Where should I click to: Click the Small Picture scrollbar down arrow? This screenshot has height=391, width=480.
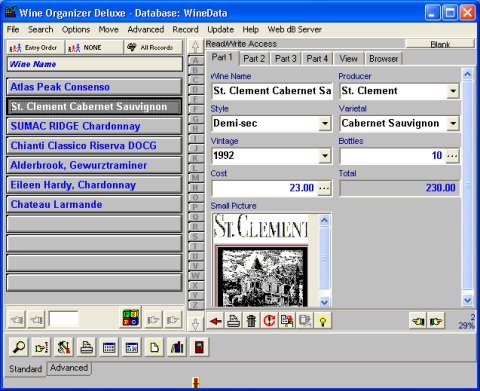click(324, 302)
